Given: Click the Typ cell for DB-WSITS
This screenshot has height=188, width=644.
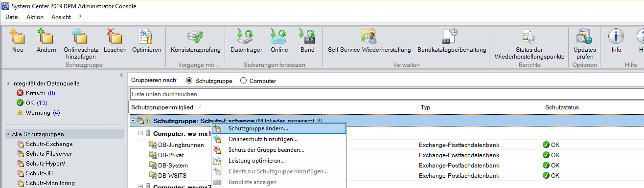Looking at the screenshot, I should pyautogui.click(x=459, y=175).
